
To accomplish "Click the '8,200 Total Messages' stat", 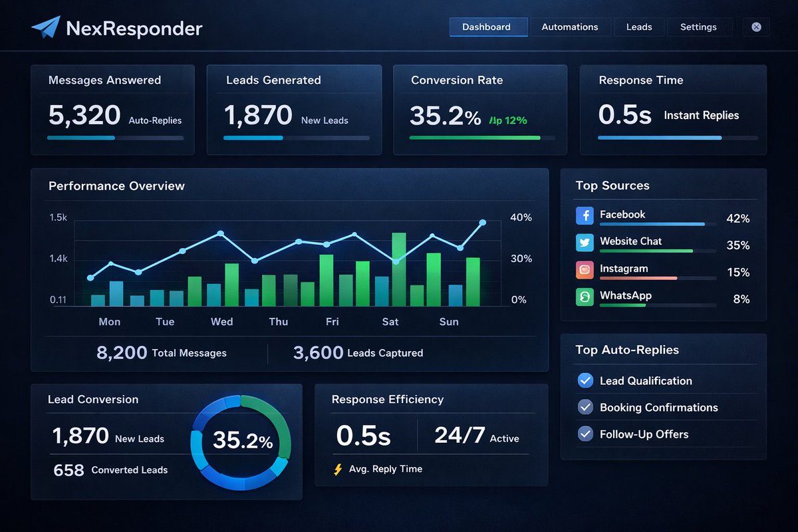I will 162,353.
